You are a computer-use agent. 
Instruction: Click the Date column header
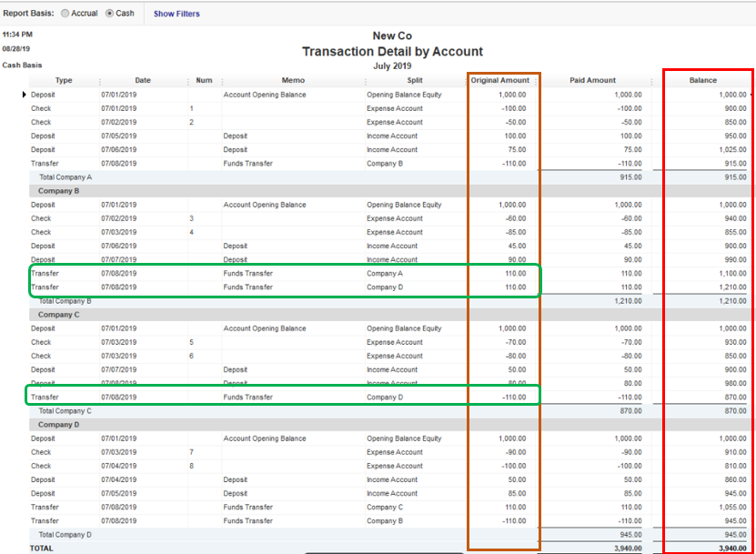pos(143,81)
